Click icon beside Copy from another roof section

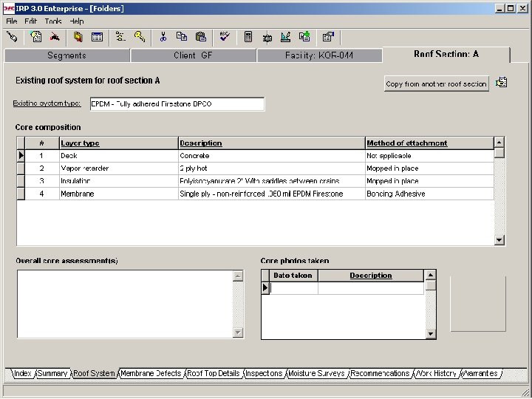click(502, 83)
